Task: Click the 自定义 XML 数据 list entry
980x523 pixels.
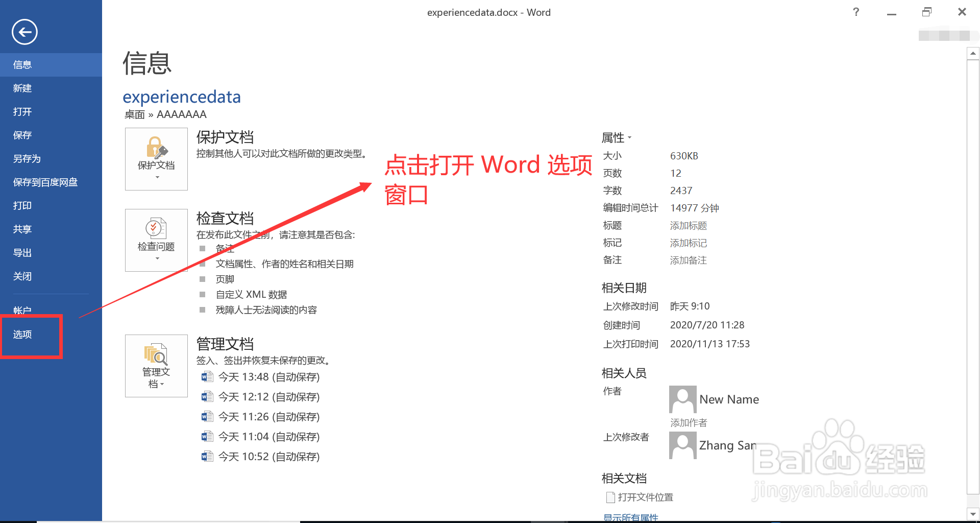Action: coord(251,295)
